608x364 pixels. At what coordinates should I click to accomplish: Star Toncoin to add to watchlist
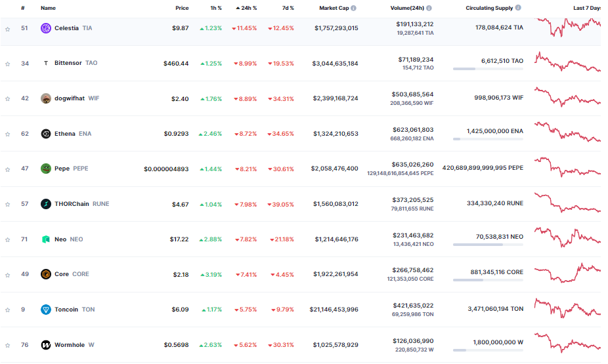(x=7, y=310)
